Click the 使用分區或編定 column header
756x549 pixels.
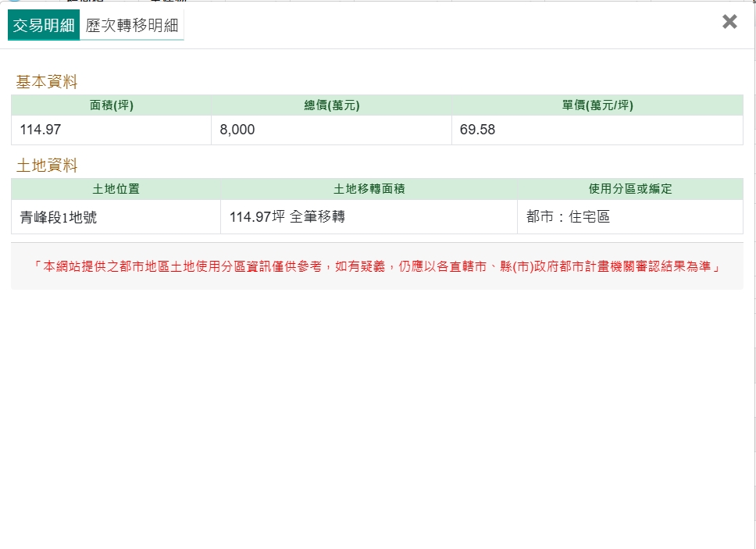(x=629, y=189)
